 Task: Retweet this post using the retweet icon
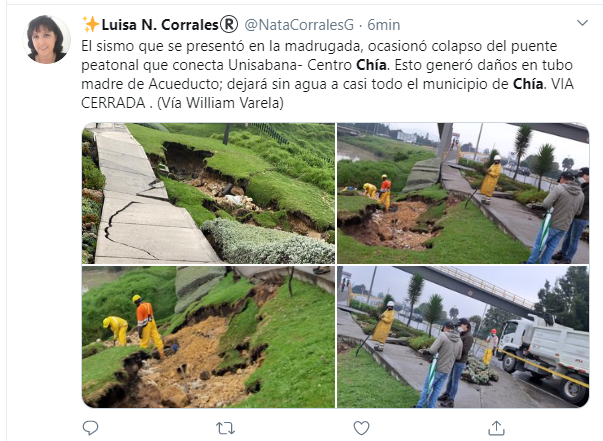click(x=225, y=428)
